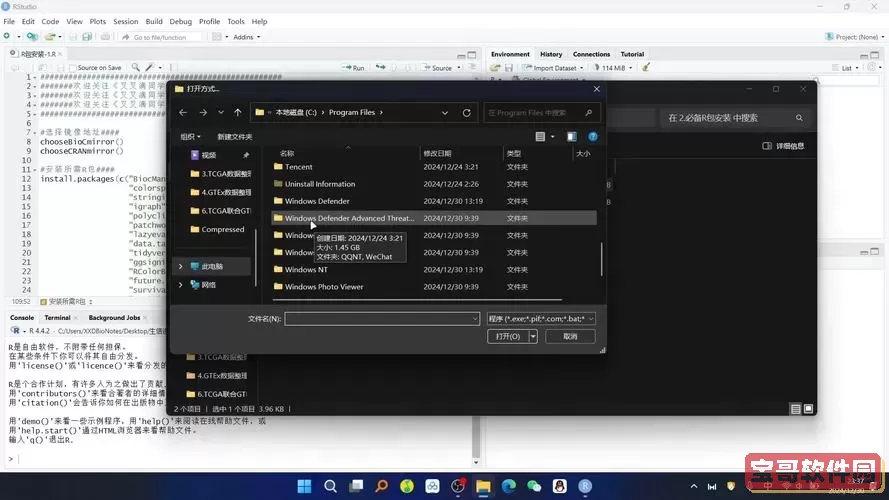Click the 取消 cancel button
The width and height of the screenshot is (889, 500).
pos(570,336)
